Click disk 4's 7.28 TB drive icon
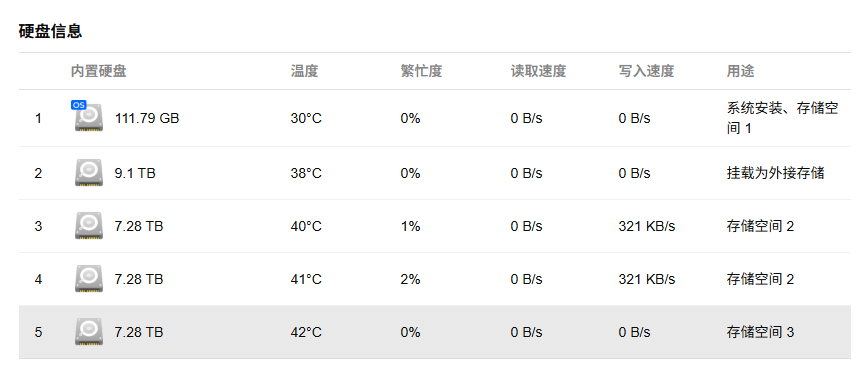The width and height of the screenshot is (864, 374). [x=89, y=279]
